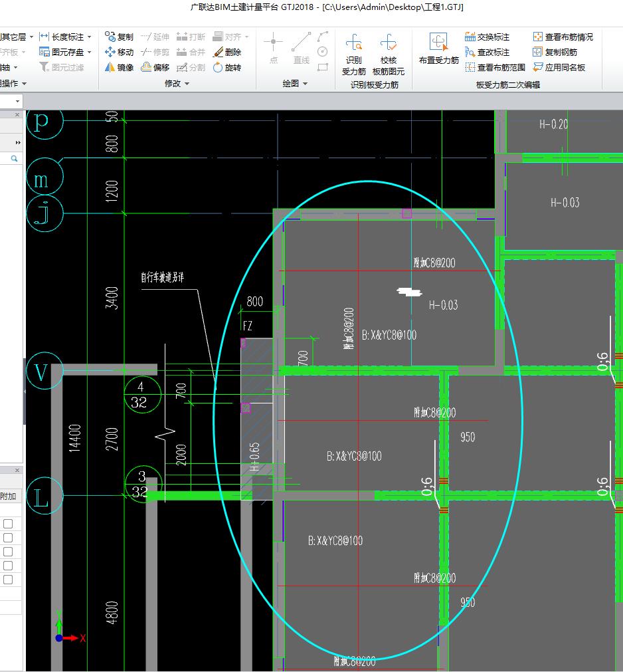Viewport: 623px width, 672px height.
Task: Tick the second checkbox under 附加 column
Action: click(8, 538)
